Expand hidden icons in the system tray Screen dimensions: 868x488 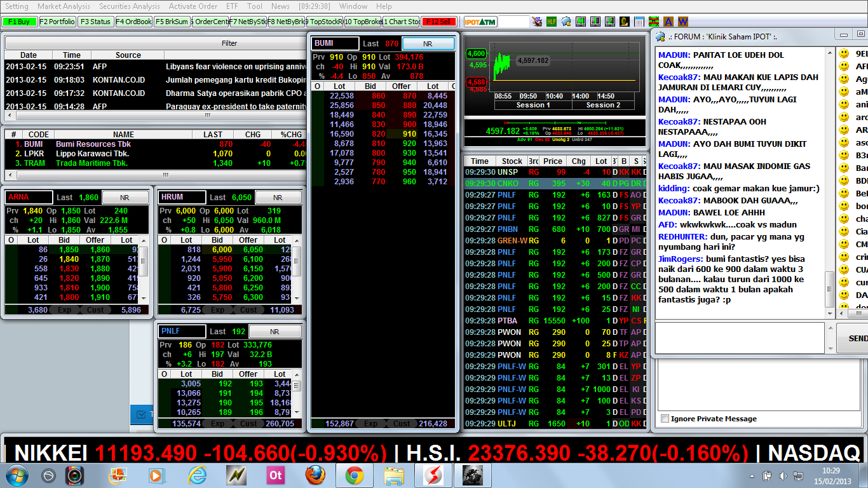tap(752, 475)
